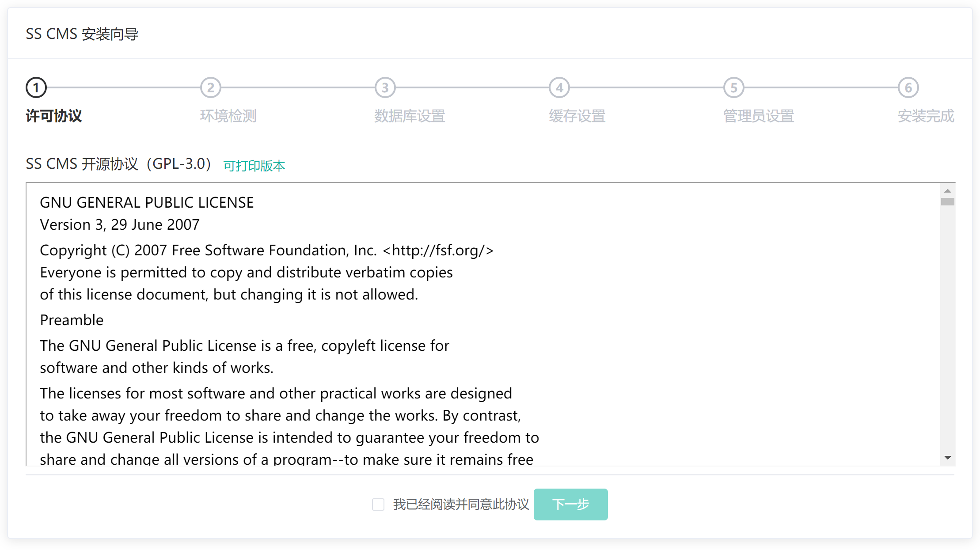Select the 管理员设置 step label
Screen dimensions: 980x550
point(759,116)
